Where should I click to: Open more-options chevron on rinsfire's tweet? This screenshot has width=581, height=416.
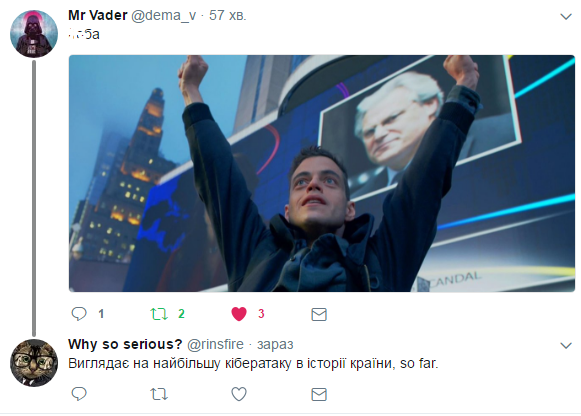point(566,346)
